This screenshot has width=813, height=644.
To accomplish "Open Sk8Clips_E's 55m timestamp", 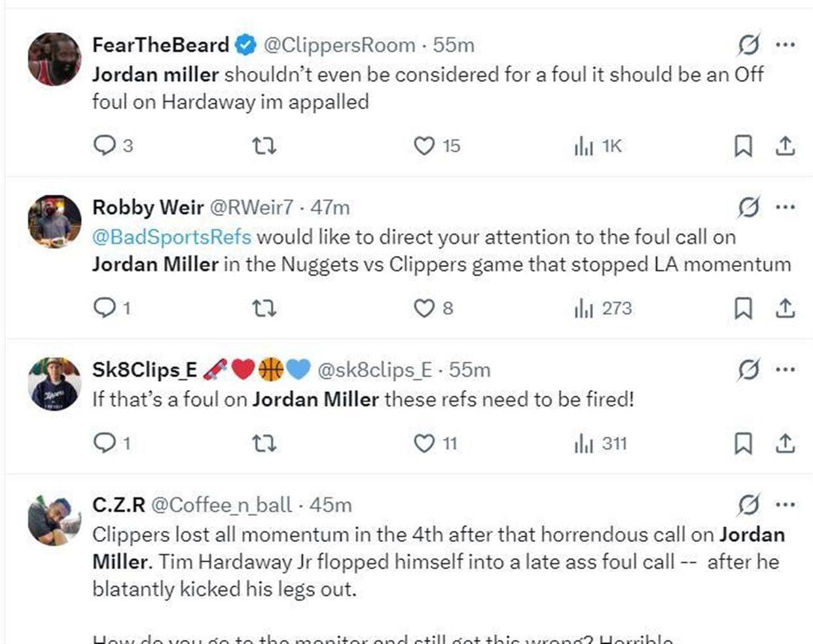I will pos(469,370).
